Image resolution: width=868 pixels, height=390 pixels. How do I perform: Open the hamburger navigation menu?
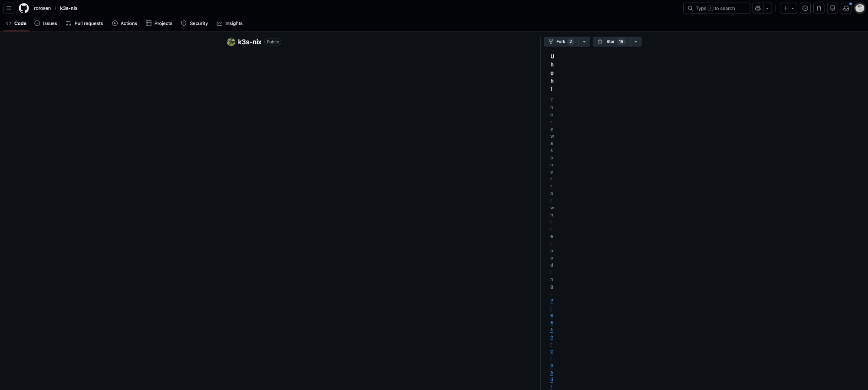(9, 8)
